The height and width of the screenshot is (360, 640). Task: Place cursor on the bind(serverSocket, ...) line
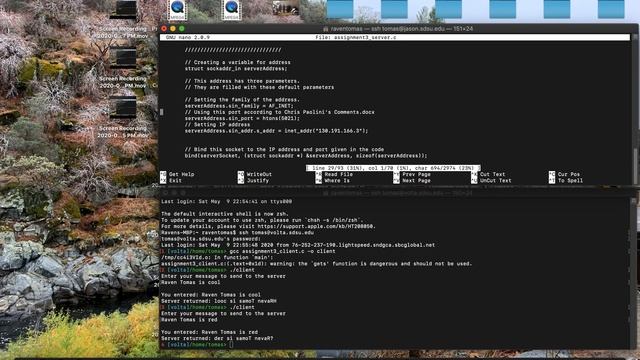(x=306, y=156)
